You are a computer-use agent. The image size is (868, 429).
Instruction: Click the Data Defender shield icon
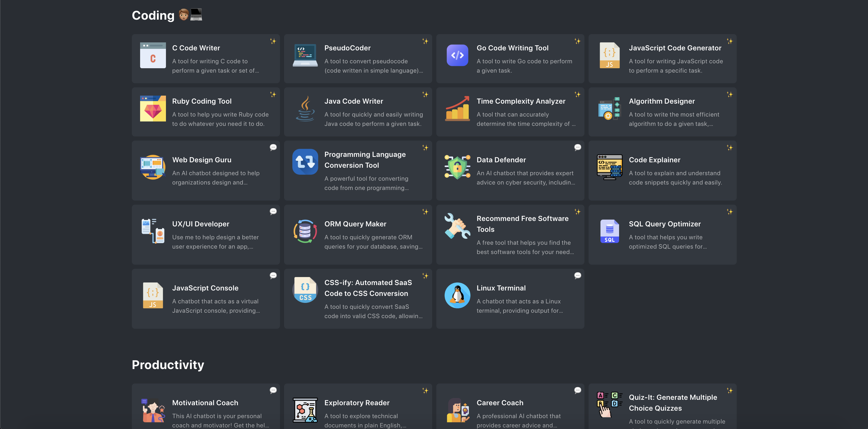click(457, 167)
